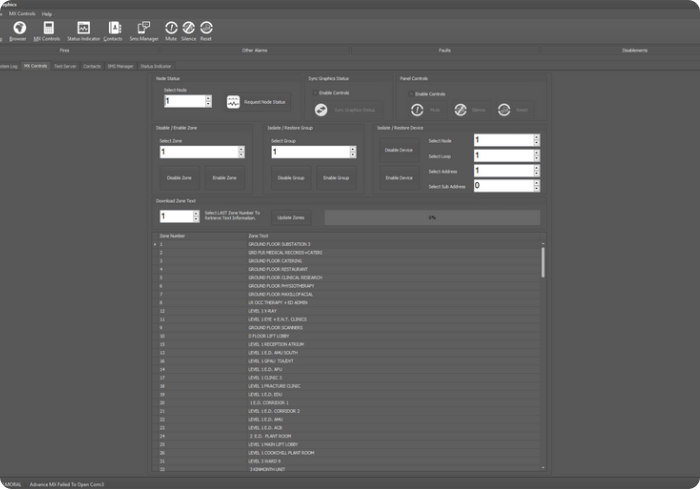Open the Help menu
700x490 pixels.
tap(47, 14)
